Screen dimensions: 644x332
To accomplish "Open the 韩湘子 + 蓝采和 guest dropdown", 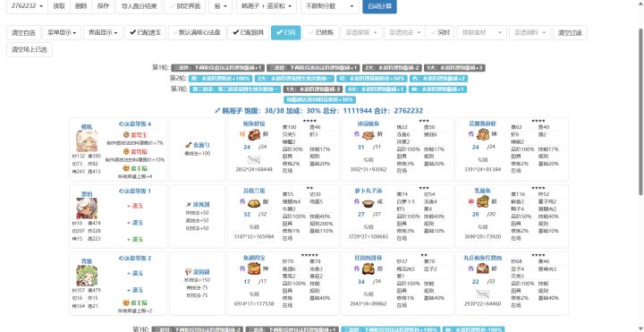I will pyautogui.click(x=267, y=6).
